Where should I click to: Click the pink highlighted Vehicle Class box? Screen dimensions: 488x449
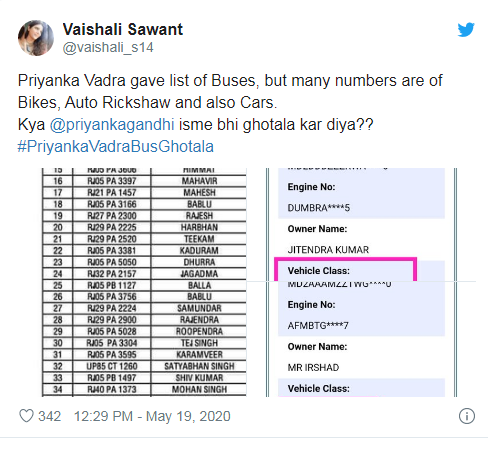point(346,269)
